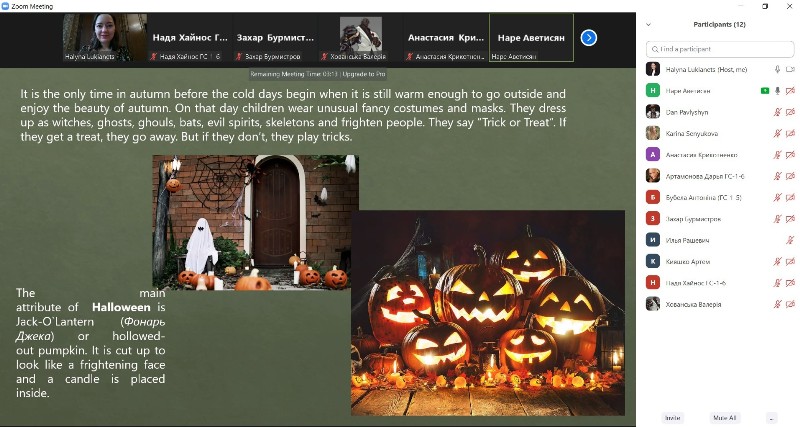Follow the Upgrade to Pro link
Image resolution: width=800 pixels, height=427 pixels.
pyautogui.click(x=364, y=74)
